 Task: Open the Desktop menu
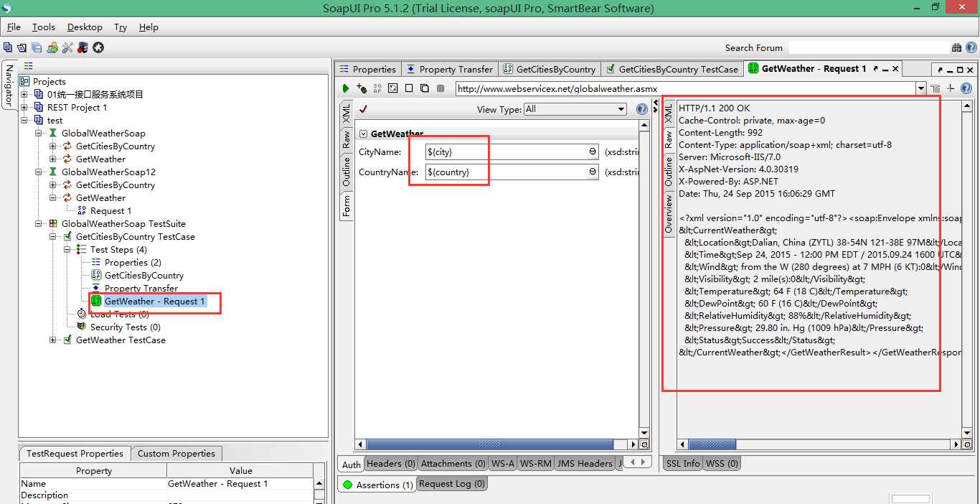pyautogui.click(x=85, y=27)
